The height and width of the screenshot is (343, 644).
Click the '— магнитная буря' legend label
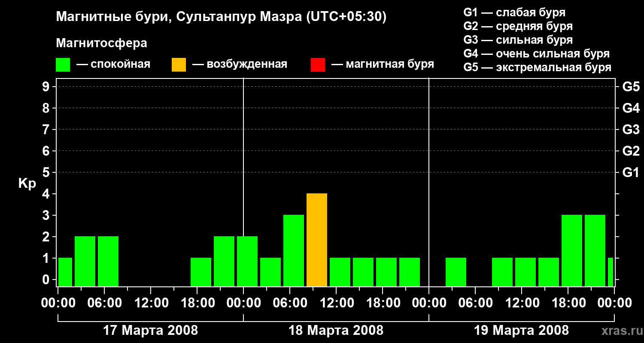383,65
